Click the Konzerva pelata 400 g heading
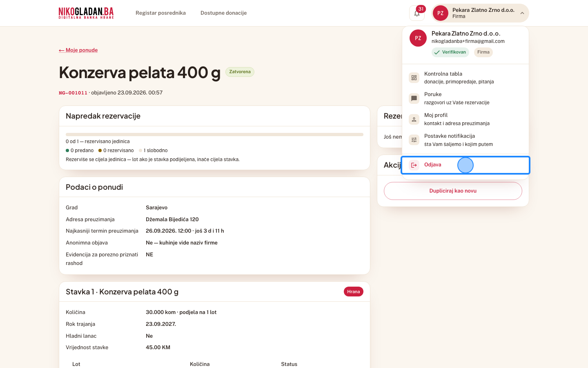The image size is (588, 368). click(140, 72)
